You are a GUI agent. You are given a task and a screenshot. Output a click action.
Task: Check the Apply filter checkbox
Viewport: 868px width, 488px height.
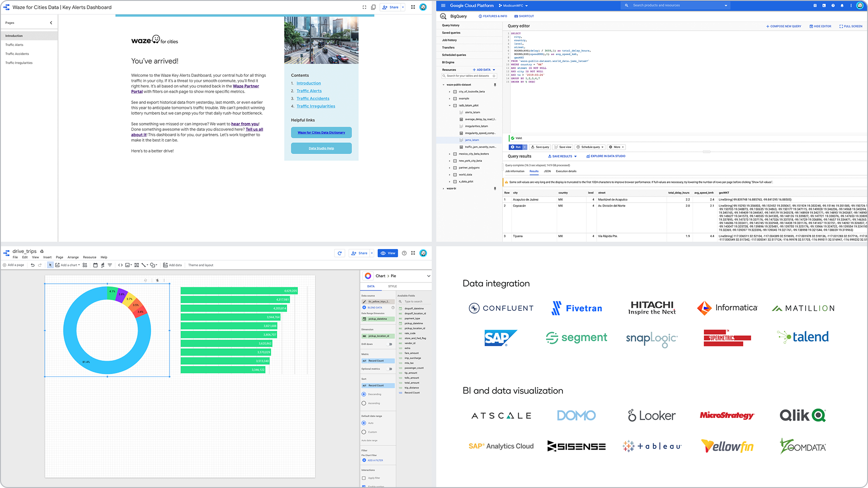[x=363, y=478]
